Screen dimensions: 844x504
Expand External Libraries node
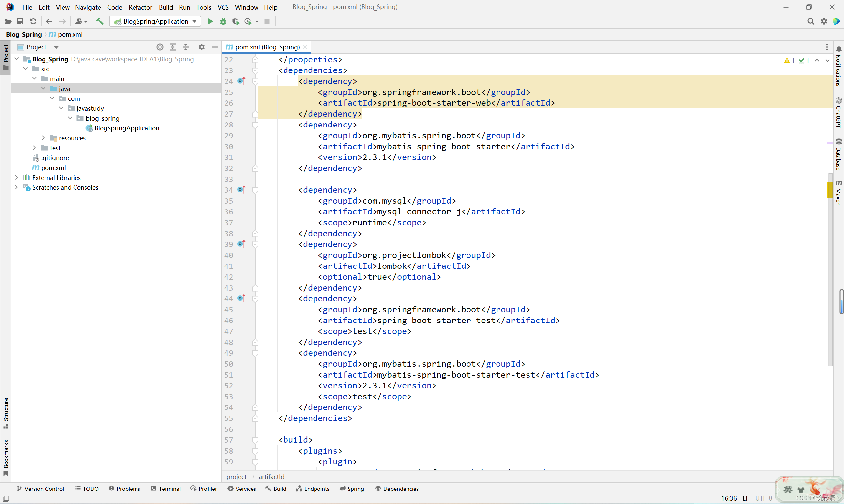[x=16, y=178]
